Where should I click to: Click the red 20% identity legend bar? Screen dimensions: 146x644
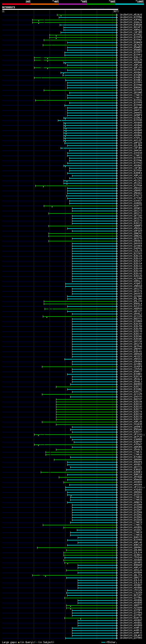(x=16, y=4)
